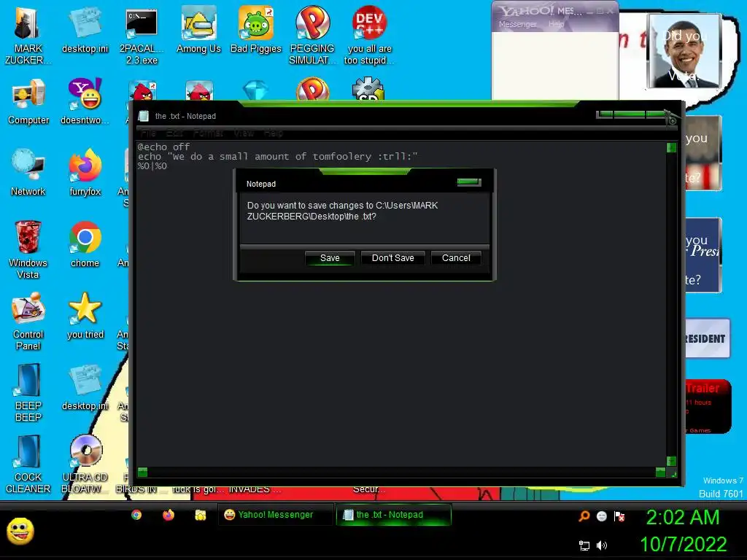Select the COCK CLEANER desktop shortcut
This screenshot has width=747, height=560.
pos(28,464)
